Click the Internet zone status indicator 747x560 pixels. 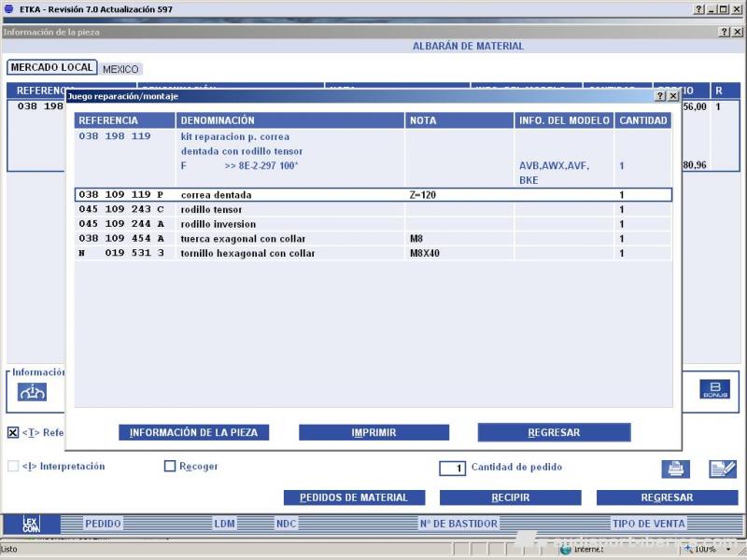(x=582, y=550)
